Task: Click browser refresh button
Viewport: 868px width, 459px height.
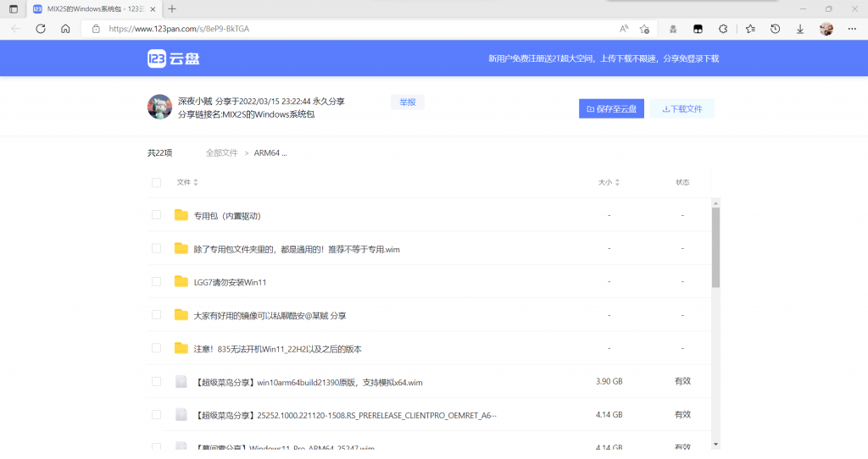Action: click(41, 28)
